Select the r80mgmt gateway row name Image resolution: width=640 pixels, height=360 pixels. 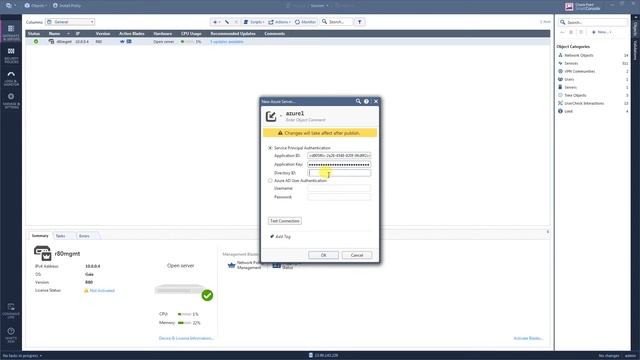pos(64,42)
